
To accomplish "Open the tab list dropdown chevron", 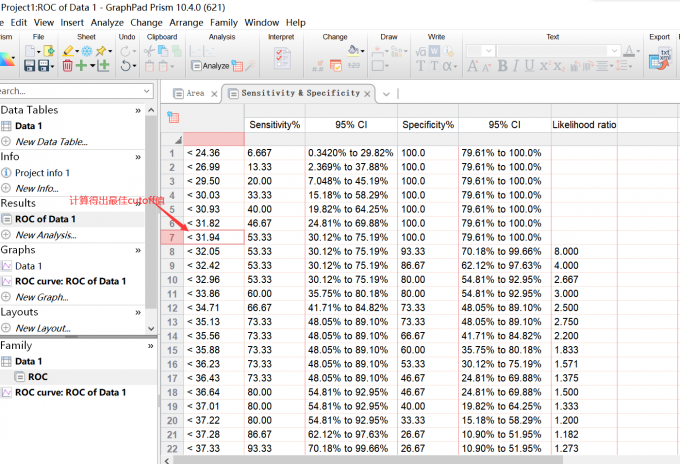I will coord(386,94).
